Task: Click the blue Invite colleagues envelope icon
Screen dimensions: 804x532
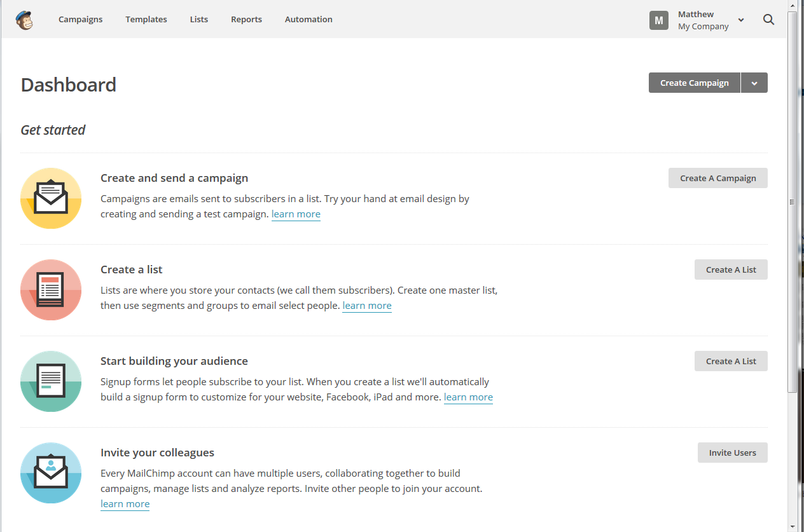Action: (x=51, y=473)
